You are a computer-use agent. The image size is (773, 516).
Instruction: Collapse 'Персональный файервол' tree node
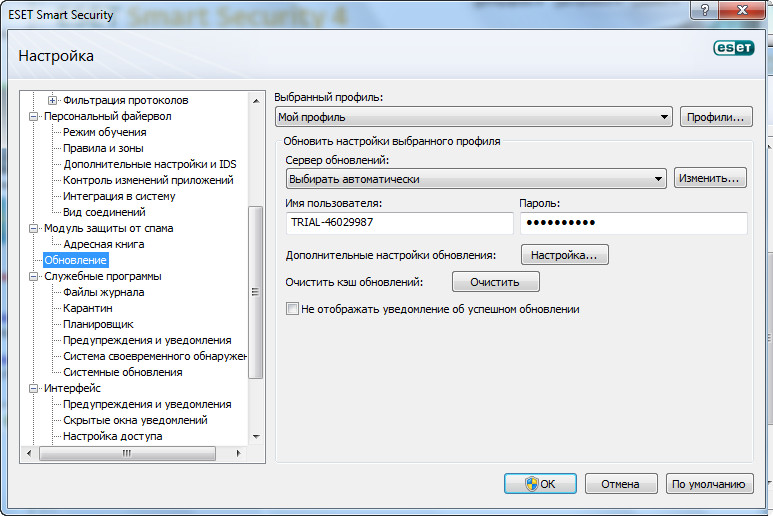click(34, 117)
